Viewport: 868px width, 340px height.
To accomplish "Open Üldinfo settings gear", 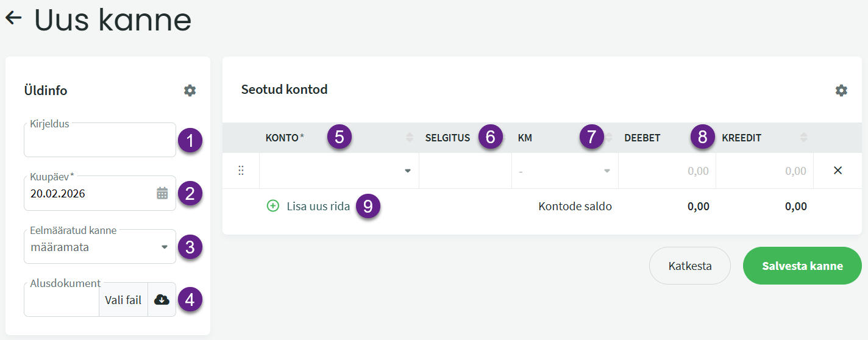I will click(x=190, y=91).
